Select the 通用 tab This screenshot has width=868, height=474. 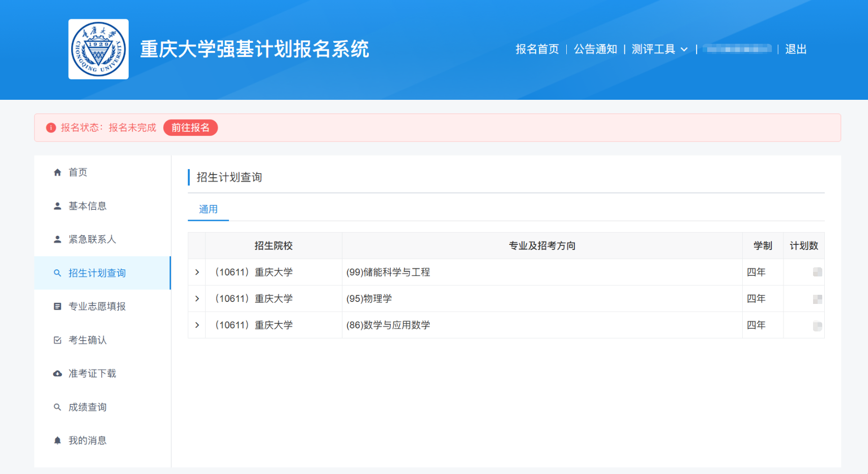pos(208,209)
